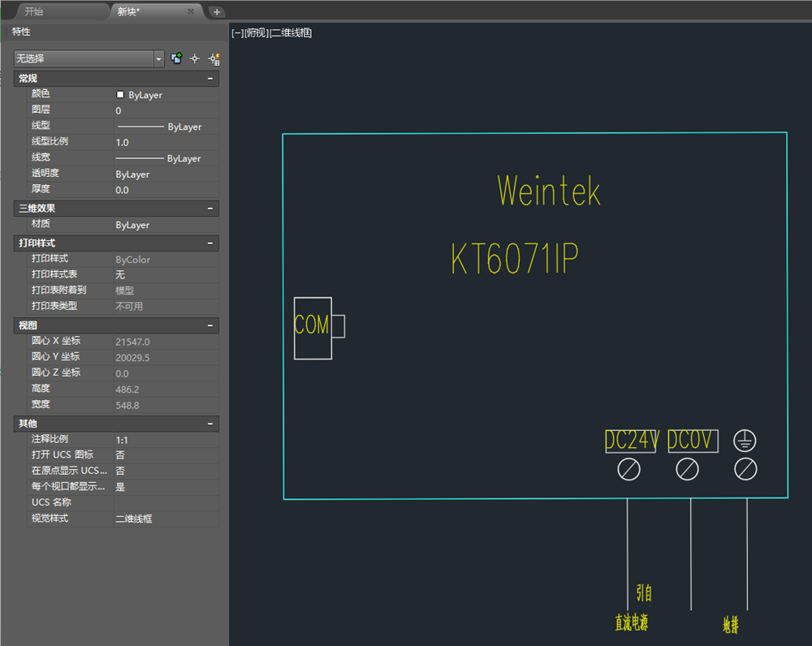This screenshot has width=812, height=646.
Task: Click the 线型比例 value 1.0
Action: pyautogui.click(x=166, y=142)
